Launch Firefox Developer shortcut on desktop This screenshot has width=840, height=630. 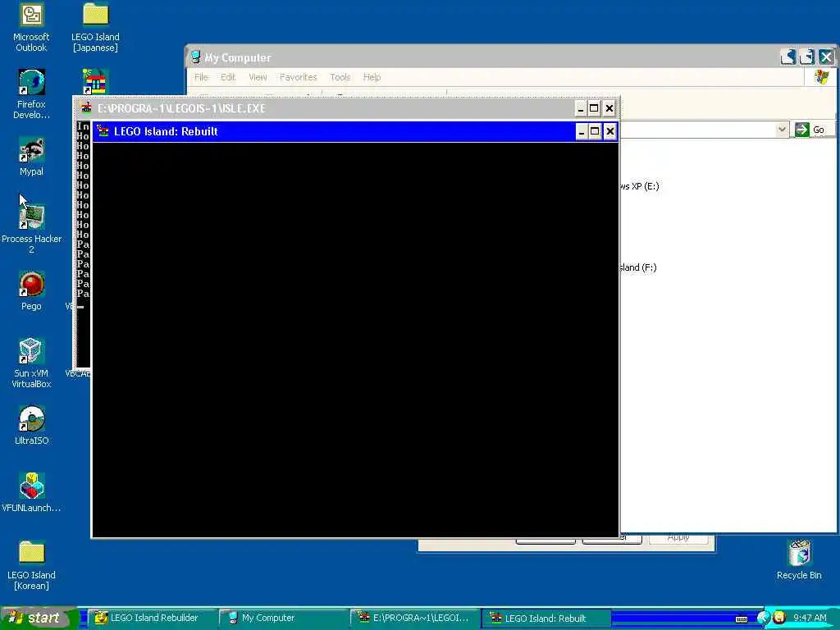coord(31,94)
